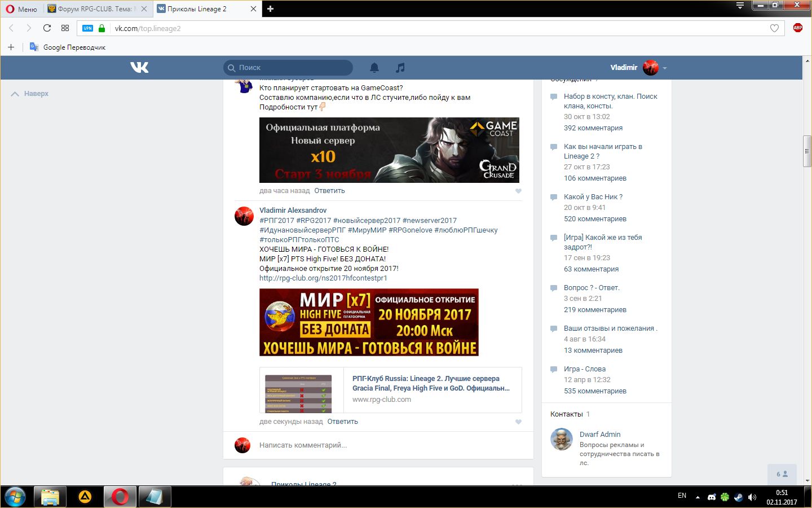Switch to the Форум RPG-CLUB tab
The height and width of the screenshot is (508, 812).
(x=94, y=9)
